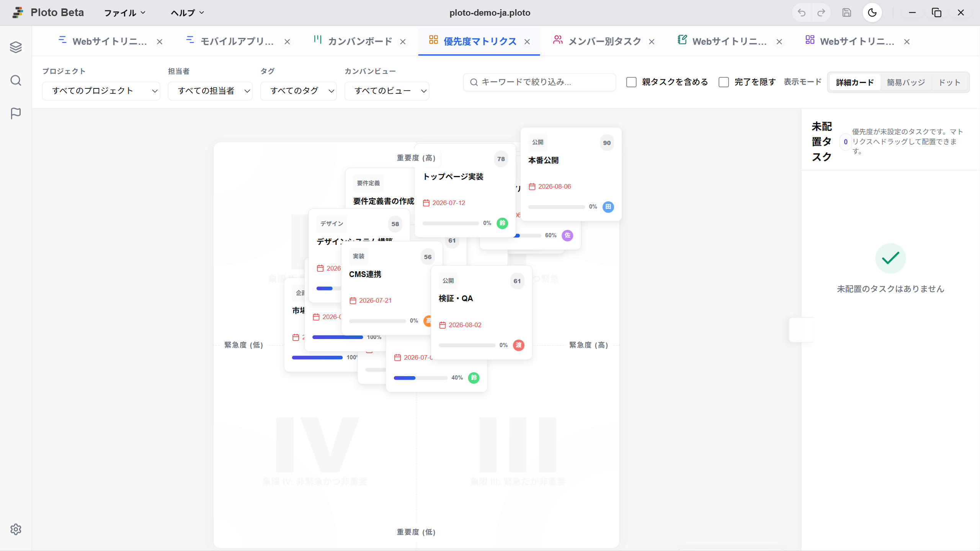Click the green checkmark empty-state icon

[x=890, y=258]
